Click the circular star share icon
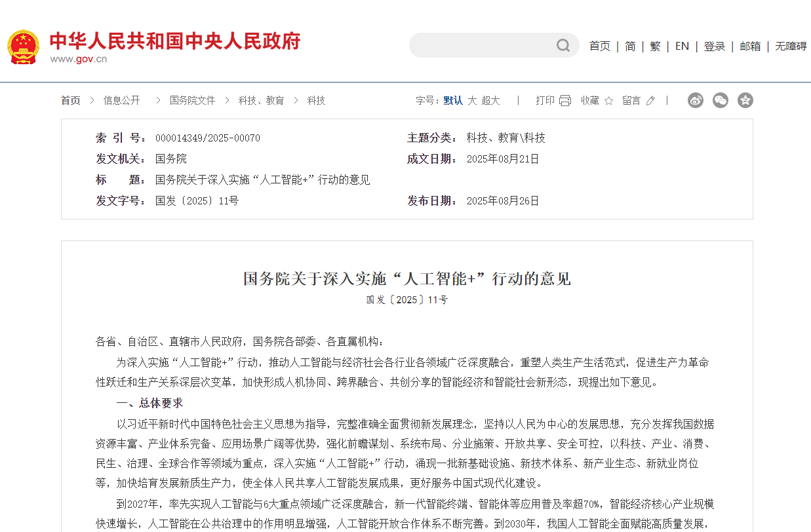811x532 pixels. (x=745, y=100)
